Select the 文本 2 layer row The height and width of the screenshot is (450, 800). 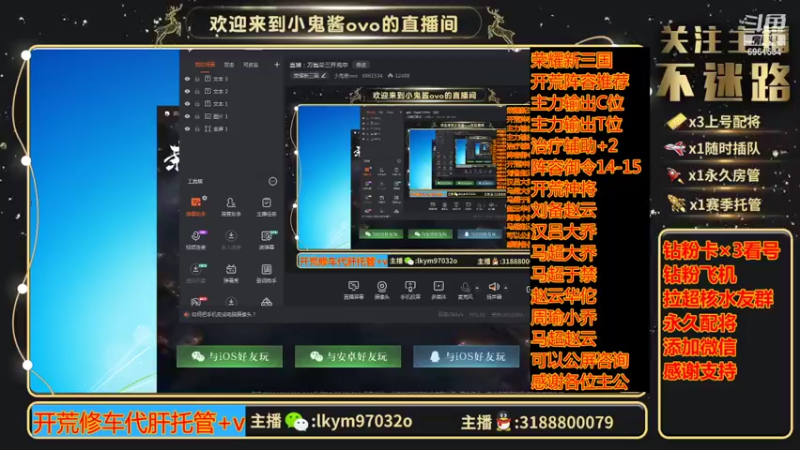232,91
